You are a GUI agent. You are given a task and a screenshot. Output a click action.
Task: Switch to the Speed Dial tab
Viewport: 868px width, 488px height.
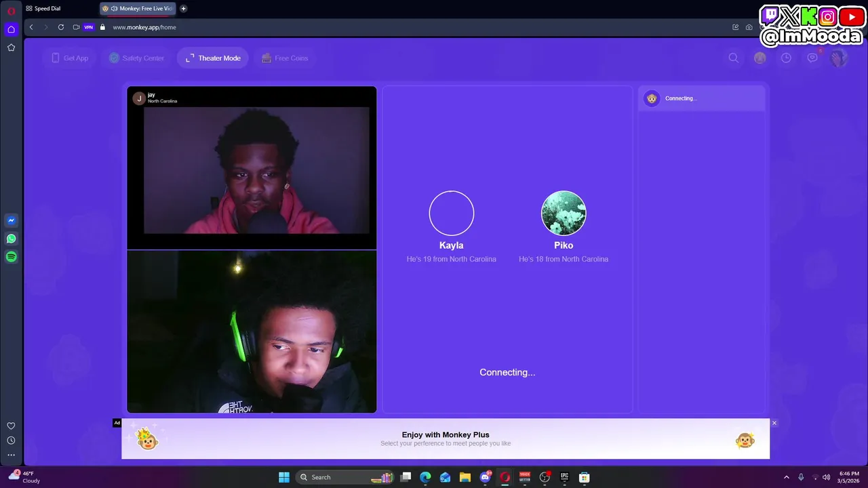[x=43, y=9]
